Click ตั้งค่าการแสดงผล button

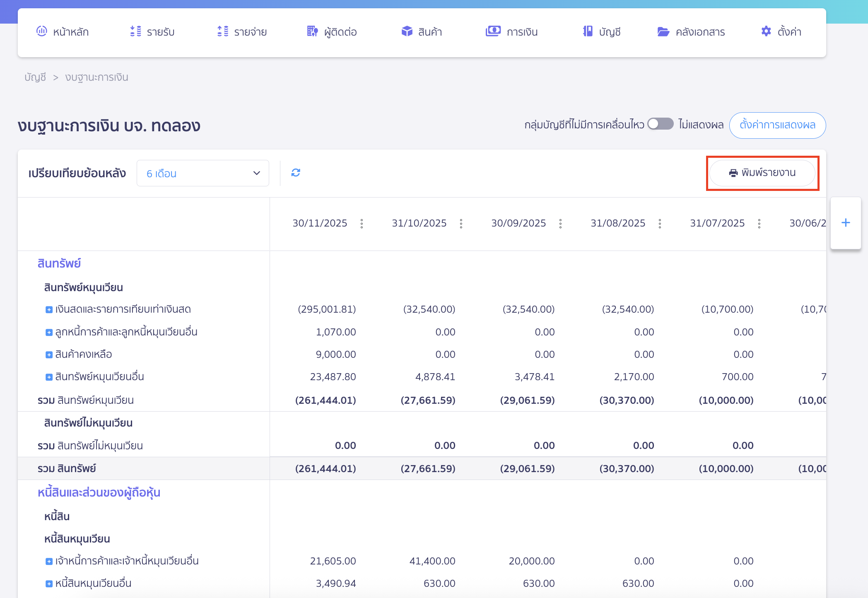click(x=777, y=125)
